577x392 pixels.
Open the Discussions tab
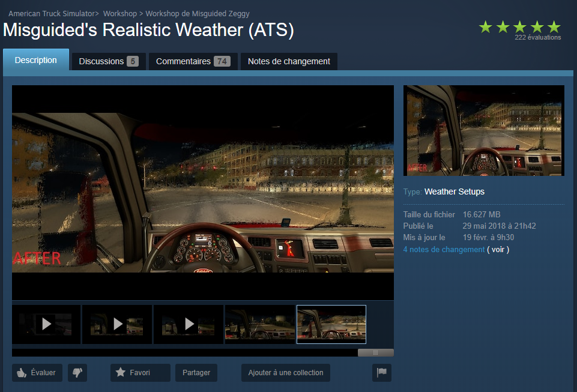(x=109, y=61)
